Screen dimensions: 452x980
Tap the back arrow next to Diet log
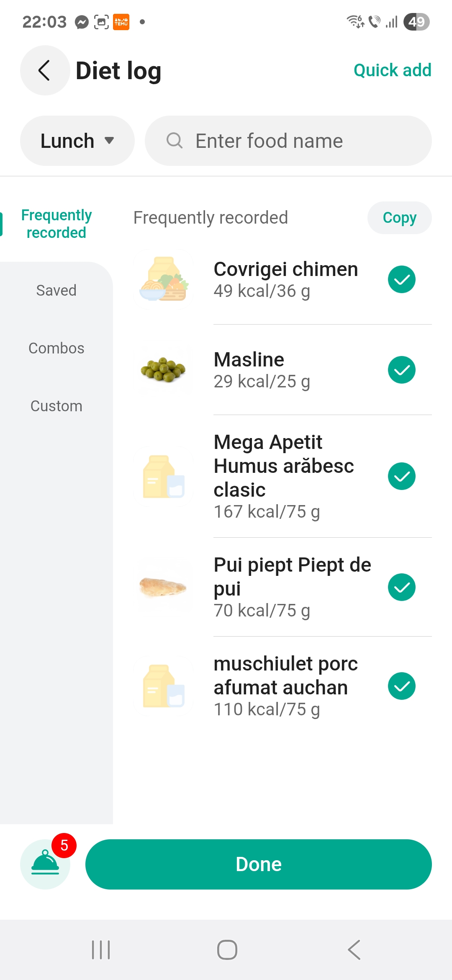click(45, 70)
